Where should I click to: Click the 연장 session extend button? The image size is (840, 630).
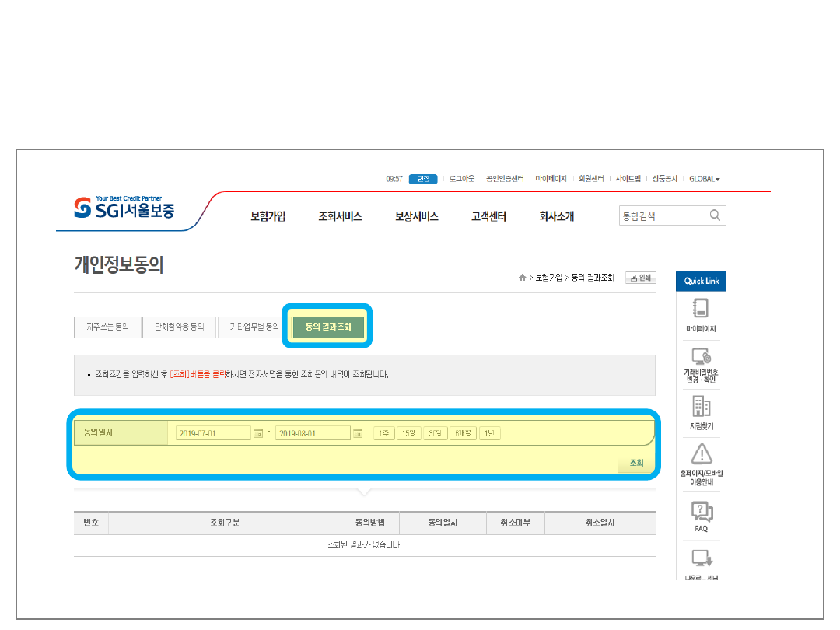422,179
